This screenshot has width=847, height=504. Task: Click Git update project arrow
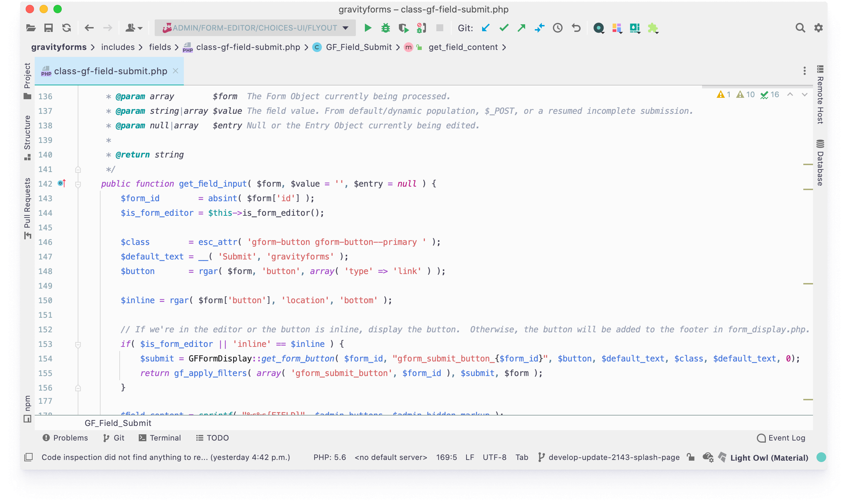point(486,28)
